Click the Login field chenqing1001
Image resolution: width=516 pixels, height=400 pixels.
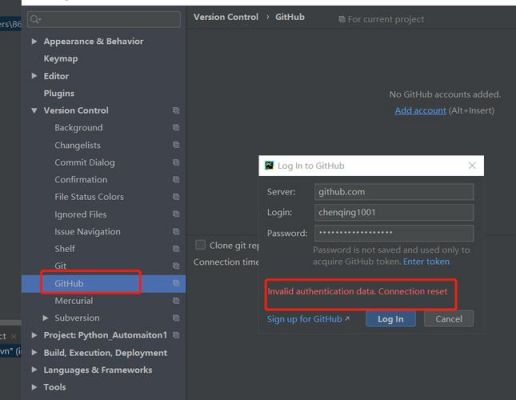(x=394, y=212)
